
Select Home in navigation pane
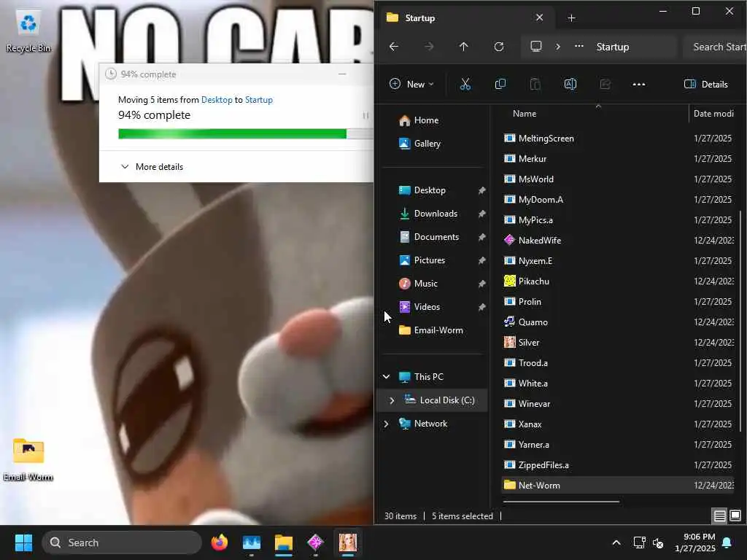click(x=426, y=120)
